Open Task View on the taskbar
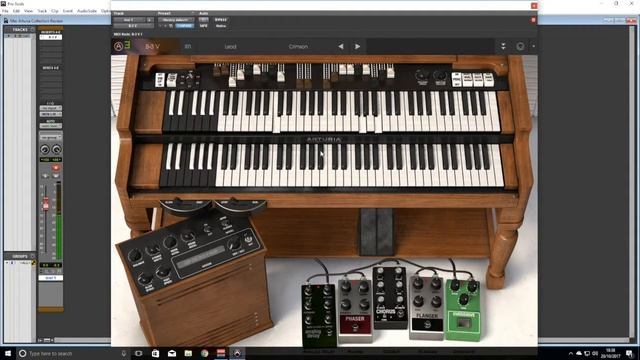 pos(138,353)
